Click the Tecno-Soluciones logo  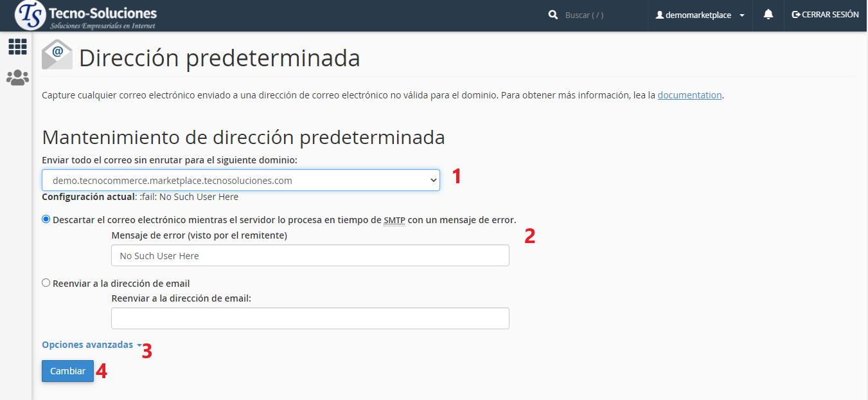[85, 15]
